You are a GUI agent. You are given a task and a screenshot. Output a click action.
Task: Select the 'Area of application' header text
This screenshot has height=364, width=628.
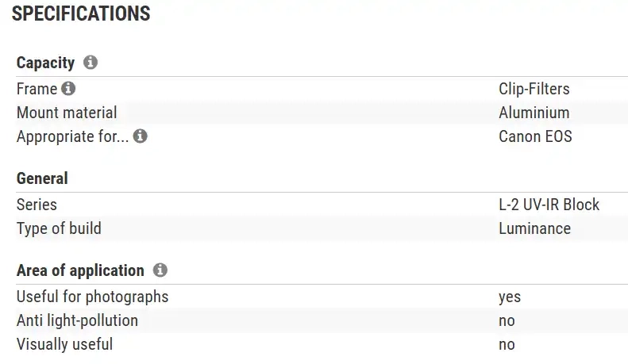(x=80, y=270)
